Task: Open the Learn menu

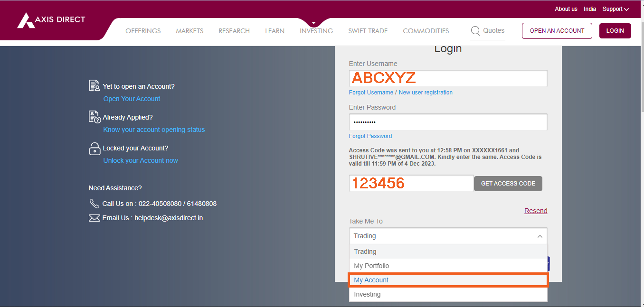Action: tap(275, 31)
